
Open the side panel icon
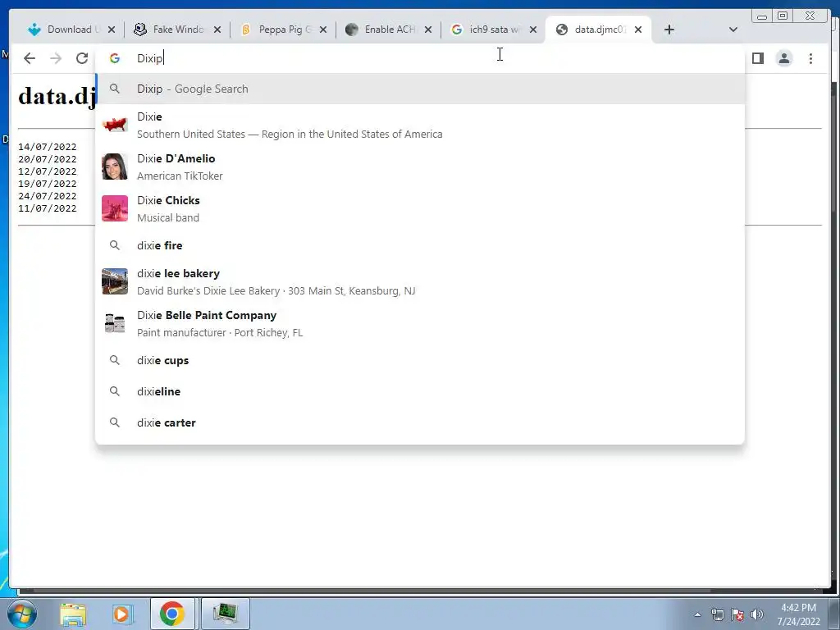pos(757,58)
